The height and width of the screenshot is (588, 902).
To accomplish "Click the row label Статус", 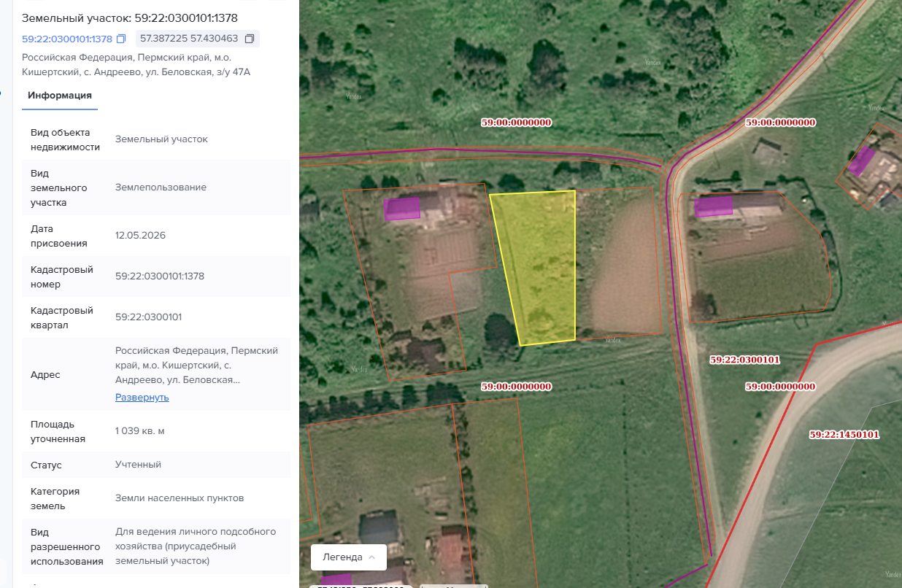I will click(46, 465).
